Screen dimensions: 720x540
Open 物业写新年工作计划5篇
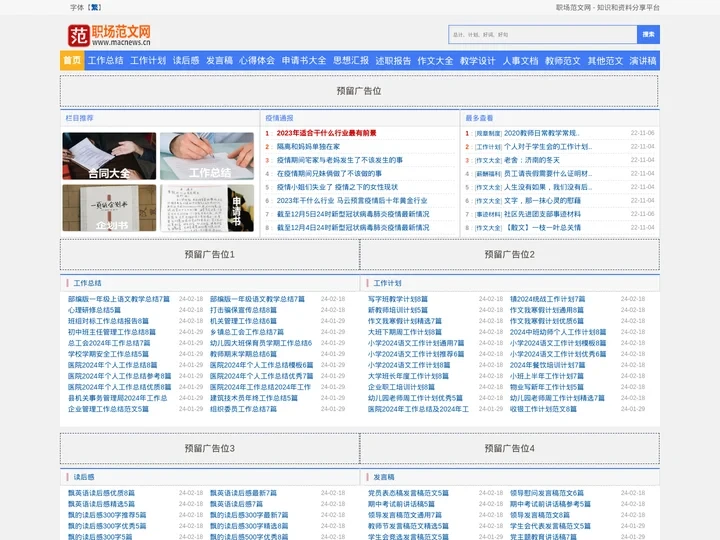(547, 387)
